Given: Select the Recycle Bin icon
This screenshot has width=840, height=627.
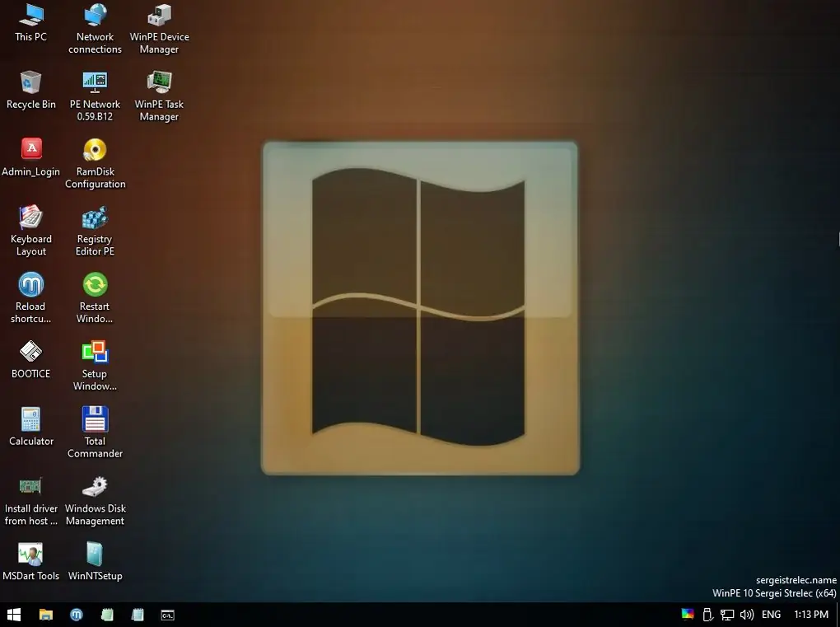Looking at the screenshot, I should [31, 90].
